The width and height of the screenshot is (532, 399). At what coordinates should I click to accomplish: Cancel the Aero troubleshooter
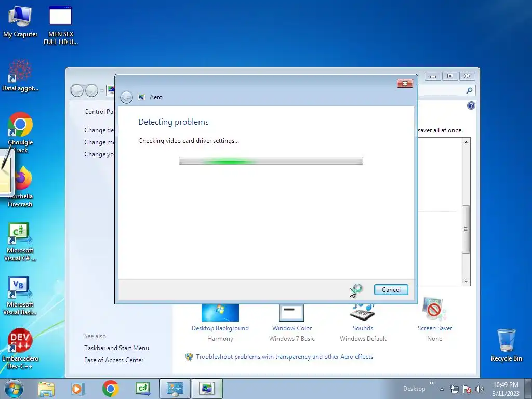coord(391,290)
